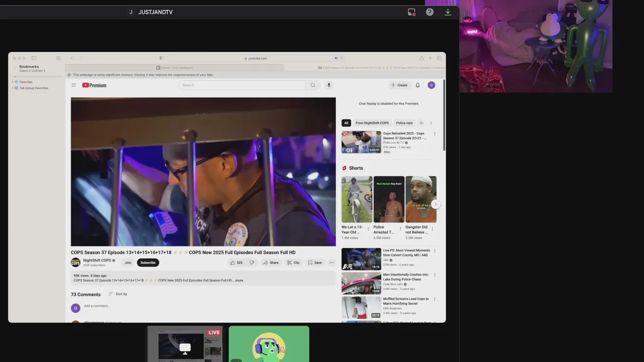Like the video with 525 likes
Viewport: 644px width, 362px height.
[236, 262]
